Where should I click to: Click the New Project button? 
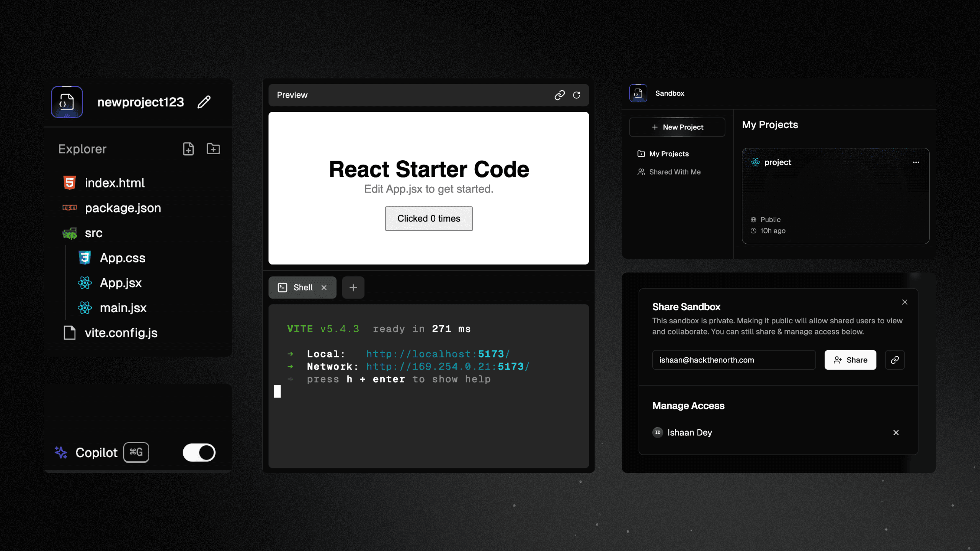click(x=677, y=127)
